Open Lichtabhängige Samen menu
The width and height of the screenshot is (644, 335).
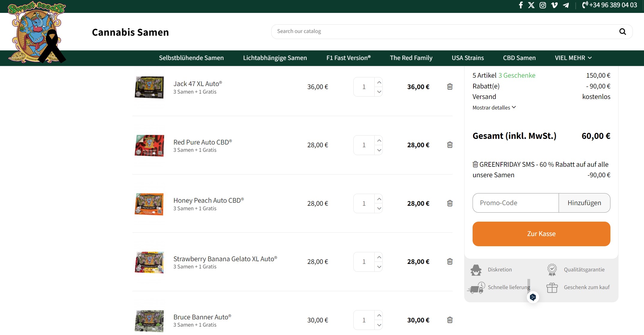tap(275, 58)
